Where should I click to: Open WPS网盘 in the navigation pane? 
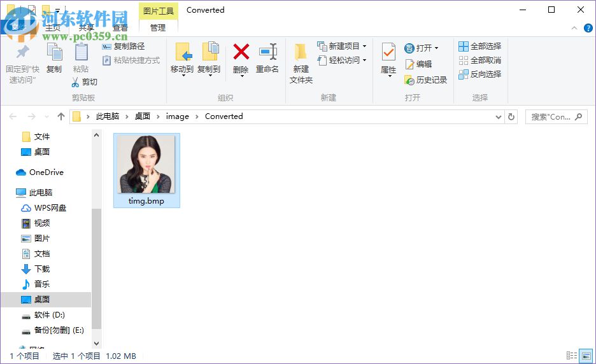click(x=50, y=208)
